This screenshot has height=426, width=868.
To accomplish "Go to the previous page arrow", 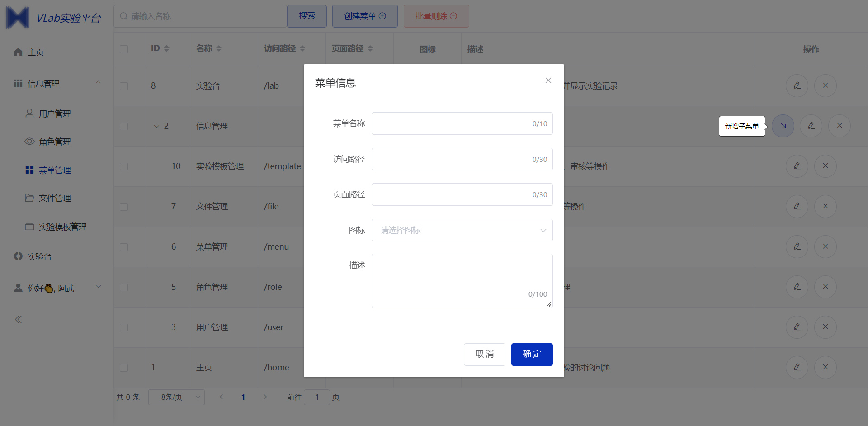I will (221, 397).
